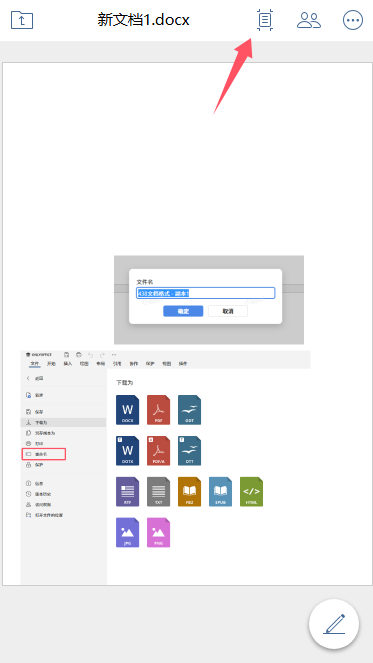373x663 pixels.
Task: Click the blue DOCX format icon
Action: pos(127,410)
